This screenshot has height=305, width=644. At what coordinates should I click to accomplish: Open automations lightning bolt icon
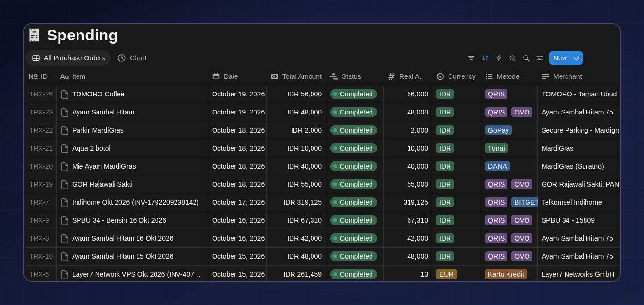[499, 58]
